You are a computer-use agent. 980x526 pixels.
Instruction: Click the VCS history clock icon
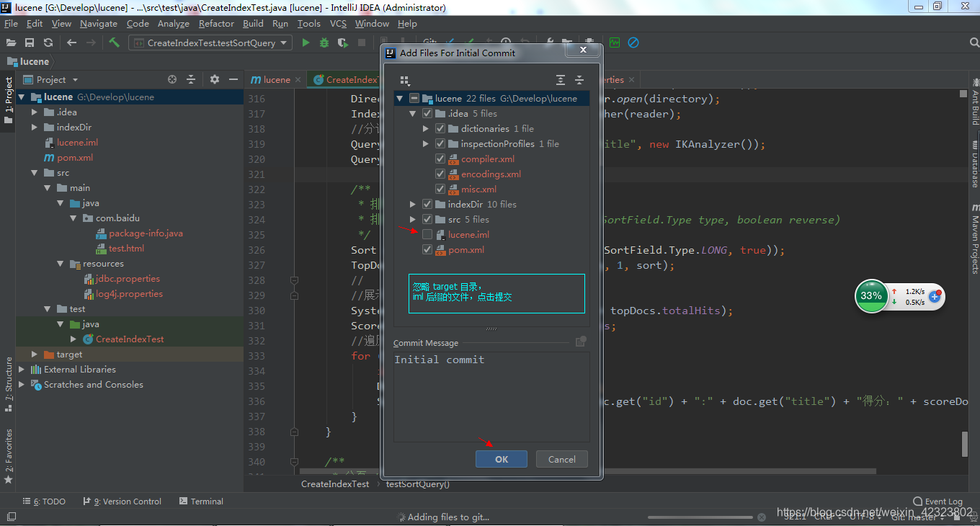[506, 43]
